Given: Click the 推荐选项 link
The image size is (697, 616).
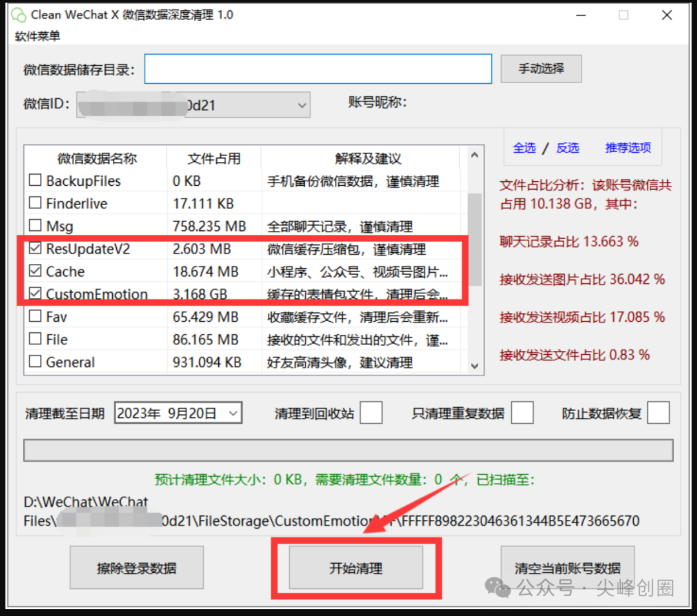Looking at the screenshot, I should coord(628,148).
